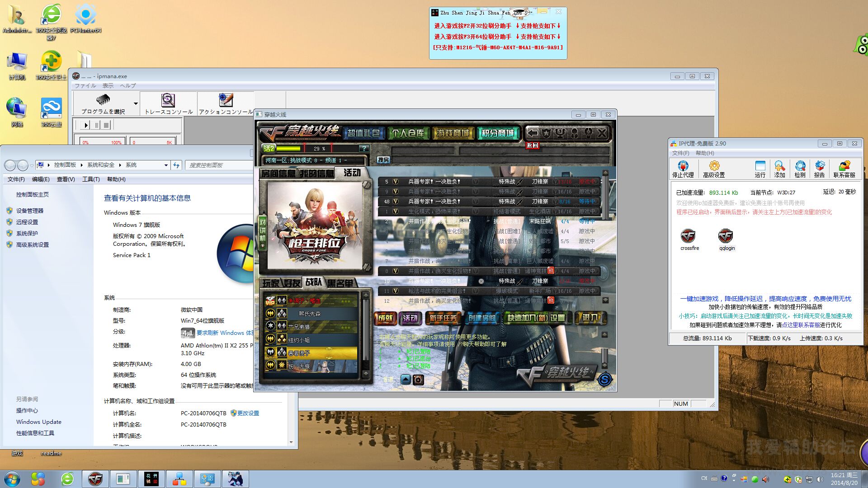Click the 创建房间 create room button
Screen dimensions: 868x488
(x=482, y=318)
